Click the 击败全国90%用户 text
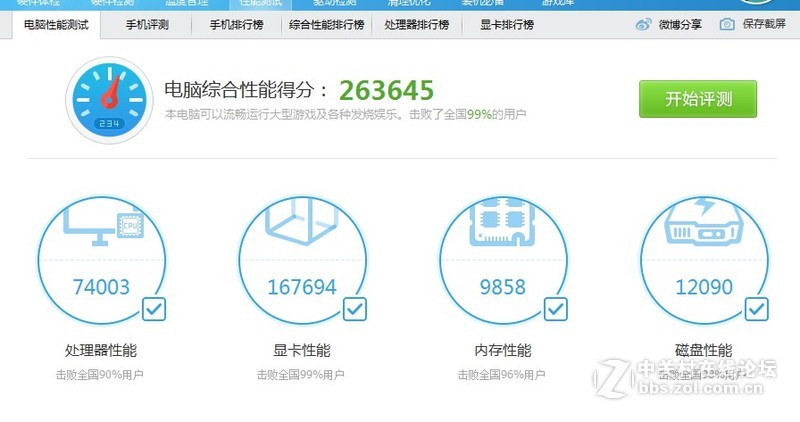Image resolution: width=800 pixels, height=422 pixels. (x=99, y=375)
